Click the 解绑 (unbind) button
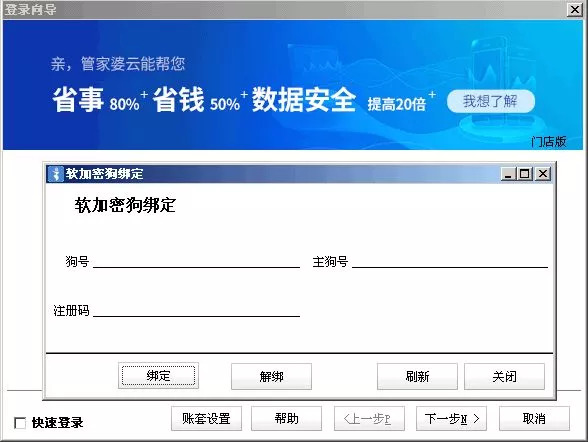This screenshot has height=442, width=588. [271, 376]
